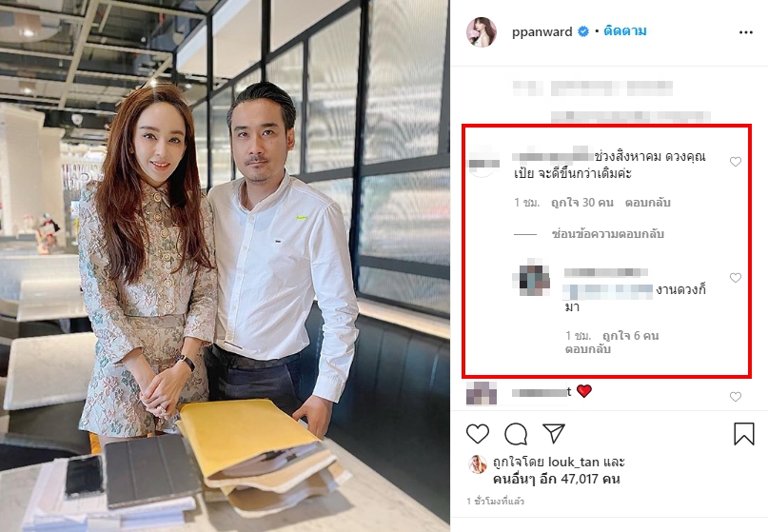
Task: Click the couple photo in post
Action: [225, 266]
